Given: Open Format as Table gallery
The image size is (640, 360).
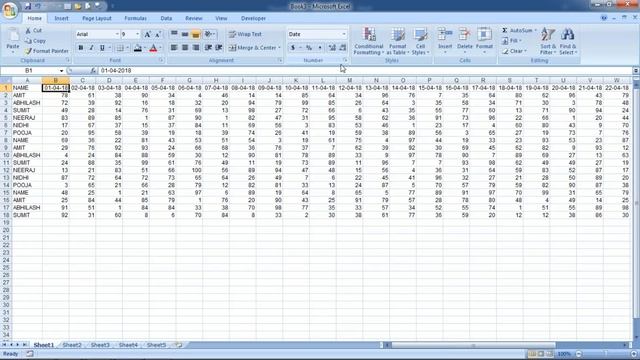Looking at the screenshot, I should click(x=398, y=41).
